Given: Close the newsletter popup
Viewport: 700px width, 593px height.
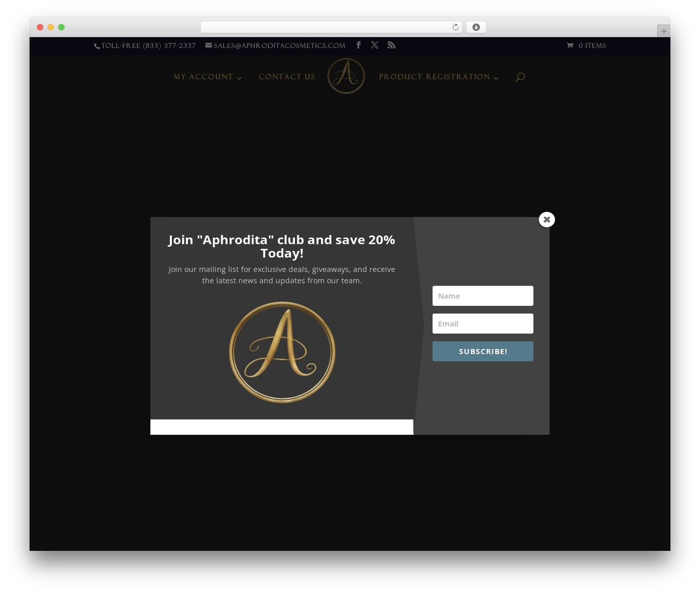Looking at the screenshot, I should pyautogui.click(x=547, y=219).
